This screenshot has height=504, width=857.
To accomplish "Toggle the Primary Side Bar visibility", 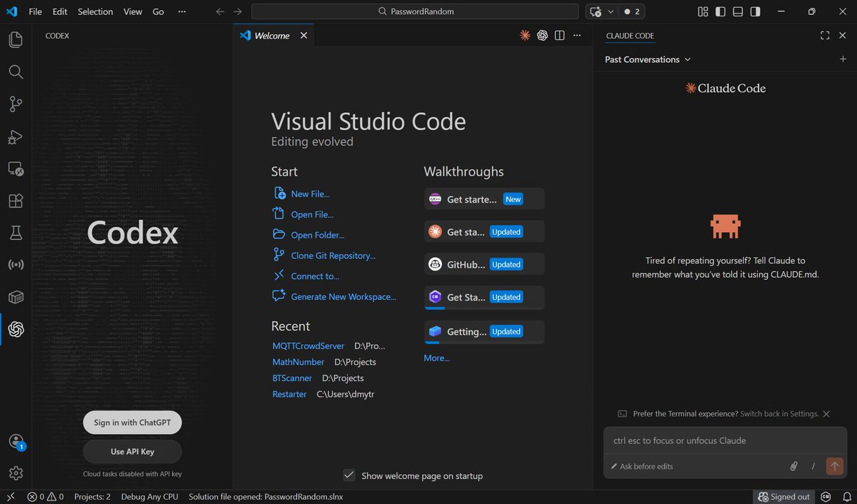I will pos(720,11).
